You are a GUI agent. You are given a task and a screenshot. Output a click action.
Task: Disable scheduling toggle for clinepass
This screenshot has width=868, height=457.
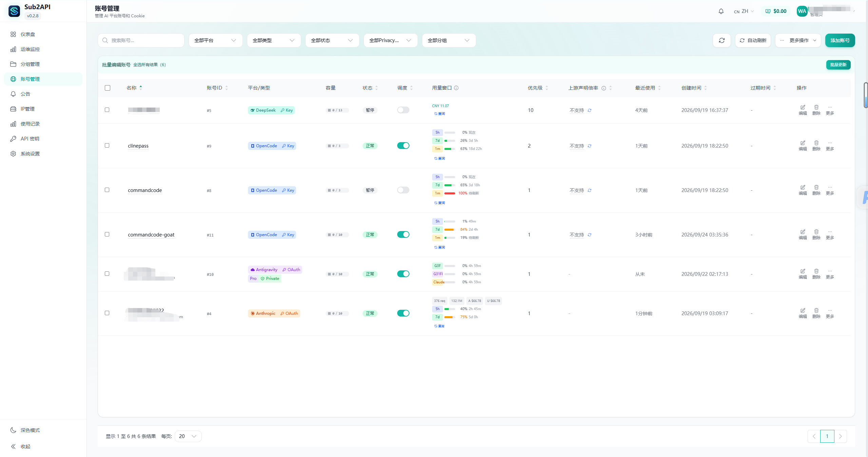403,146
